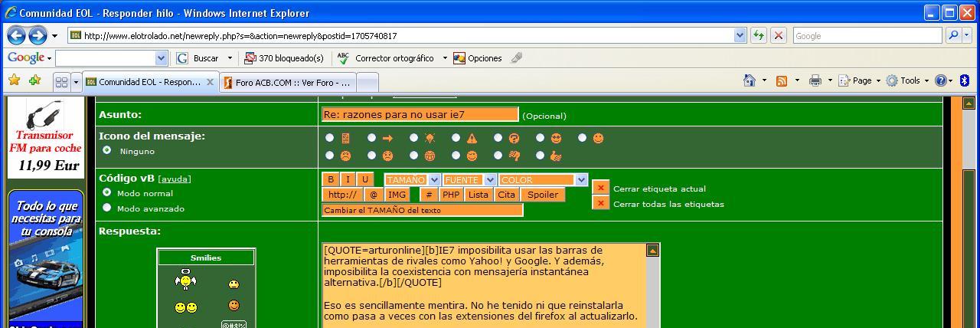Click the Bluetooth icon in command bar
The image size is (980, 328).
tap(965, 80)
